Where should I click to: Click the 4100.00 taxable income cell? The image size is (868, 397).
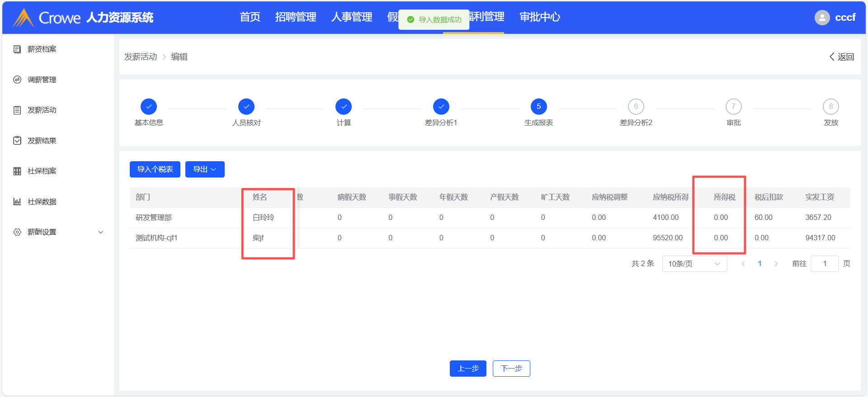click(666, 218)
